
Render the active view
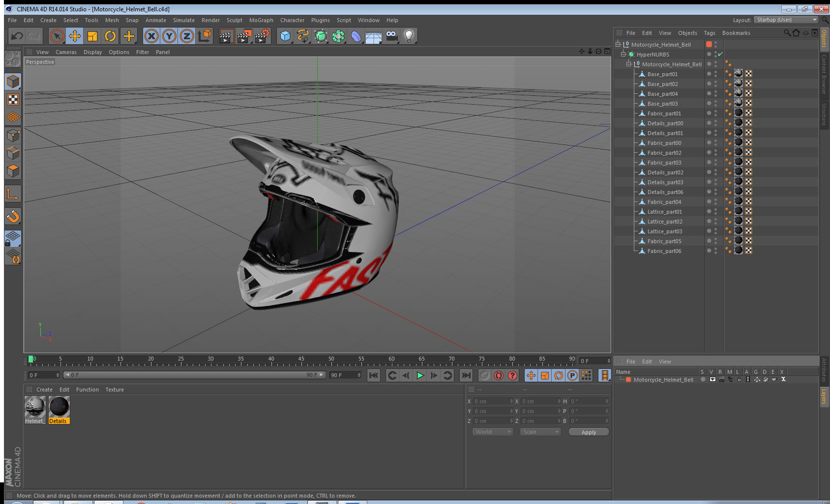[226, 36]
